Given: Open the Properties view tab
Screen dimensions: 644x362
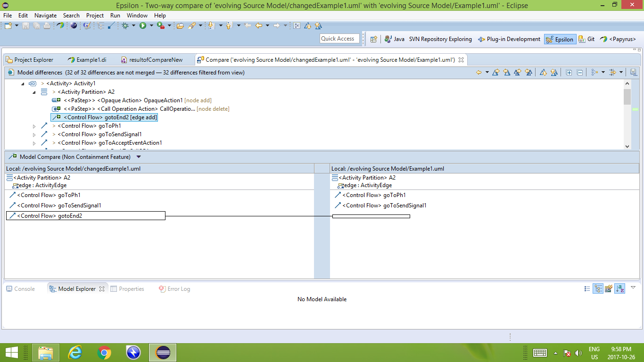Looking at the screenshot, I should 127,289.
